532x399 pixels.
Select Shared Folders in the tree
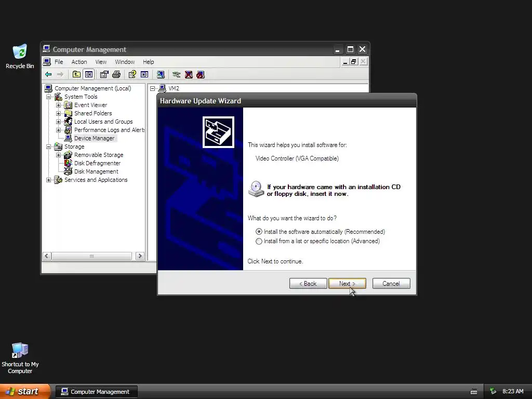(93, 113)
